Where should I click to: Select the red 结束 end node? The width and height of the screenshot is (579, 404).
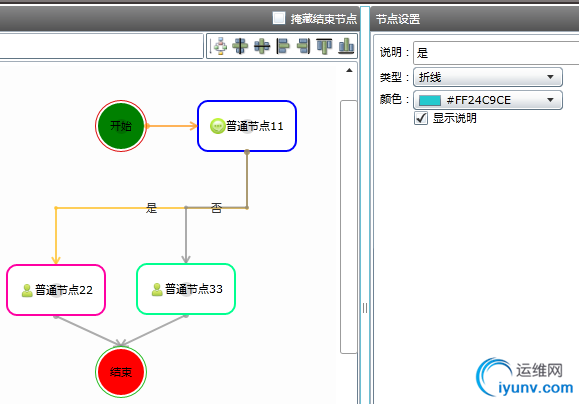(121, 372)
